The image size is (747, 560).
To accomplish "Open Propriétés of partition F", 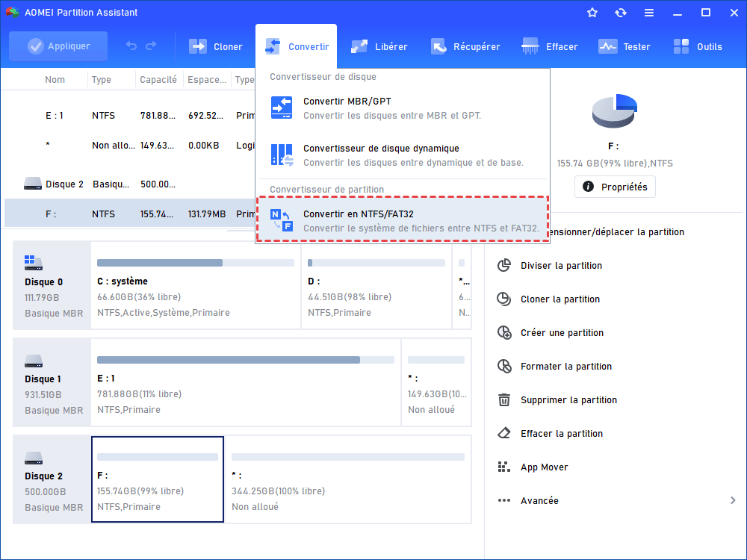I will (615, 187).
